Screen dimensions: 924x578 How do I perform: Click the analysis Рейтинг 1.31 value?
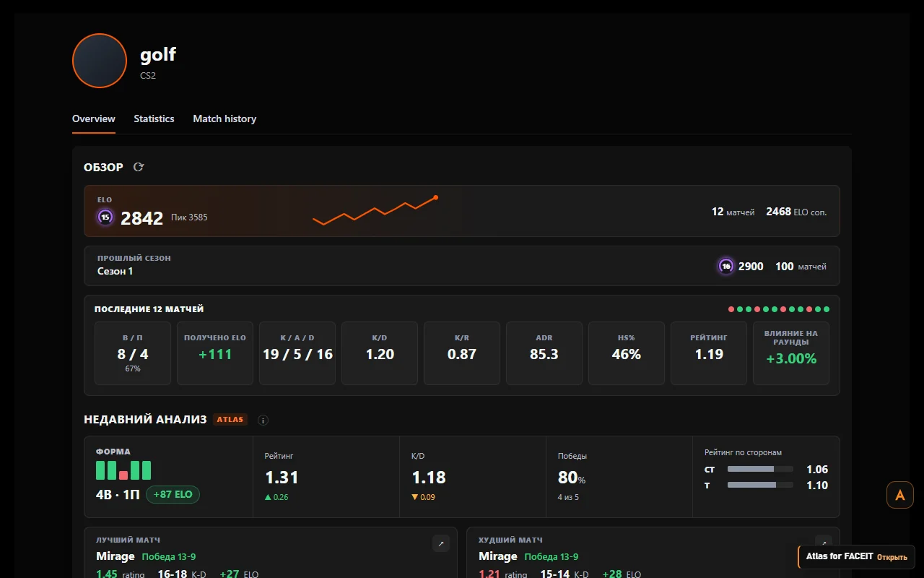pyautogui.click(x=282, y=478)
